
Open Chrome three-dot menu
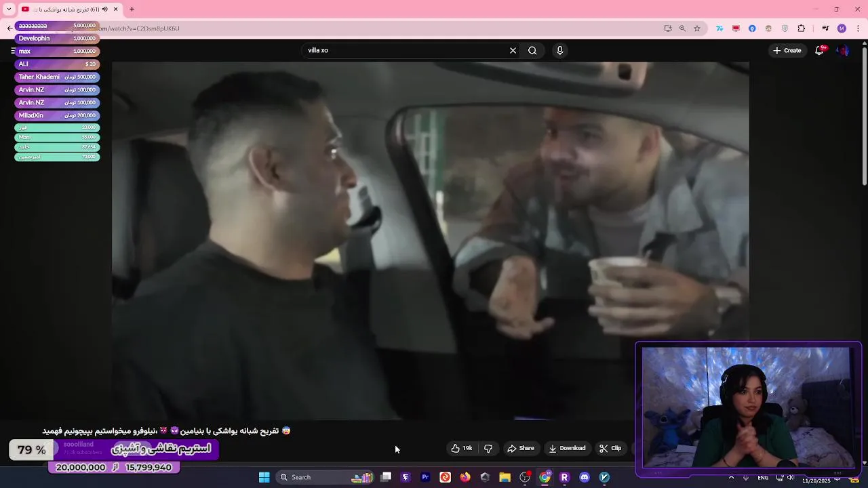[858, 28]
